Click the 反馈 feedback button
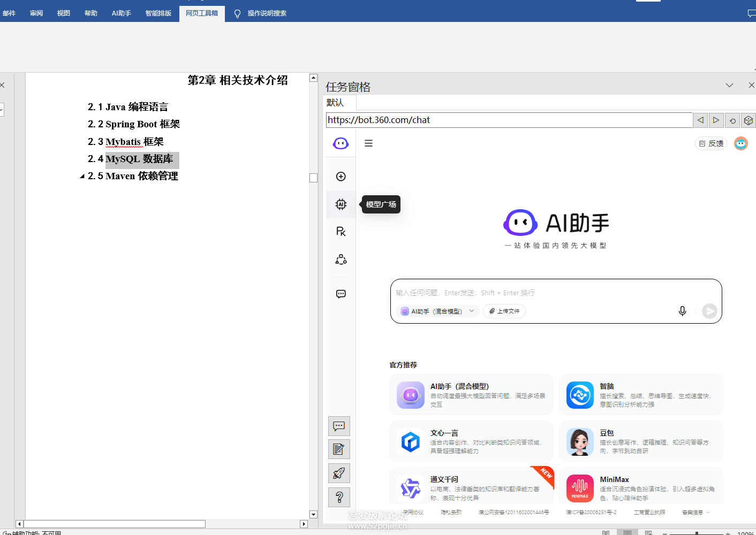The image size is (756, 535). click(711, 143)
